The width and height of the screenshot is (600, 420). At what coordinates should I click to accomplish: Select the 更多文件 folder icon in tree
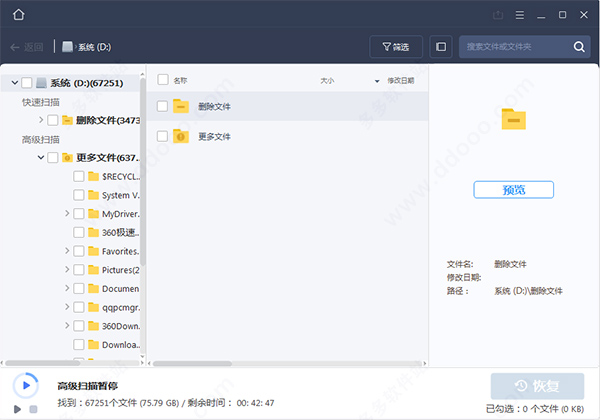pyautogui.click(x=67, y=157)
